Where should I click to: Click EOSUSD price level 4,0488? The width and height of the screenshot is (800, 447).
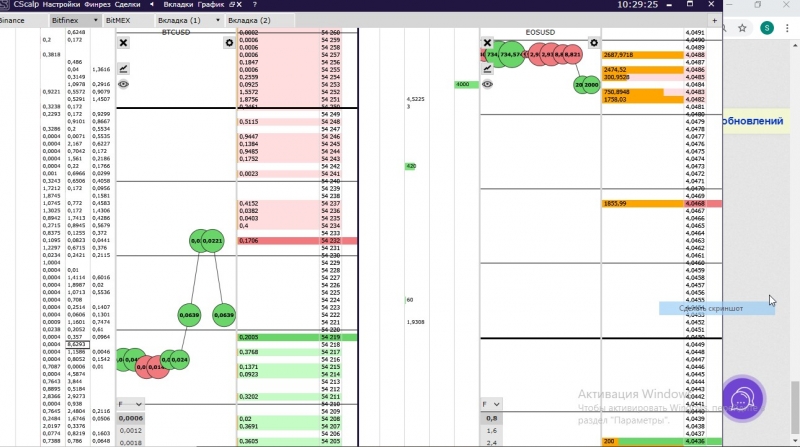click(x=695, y=55)
